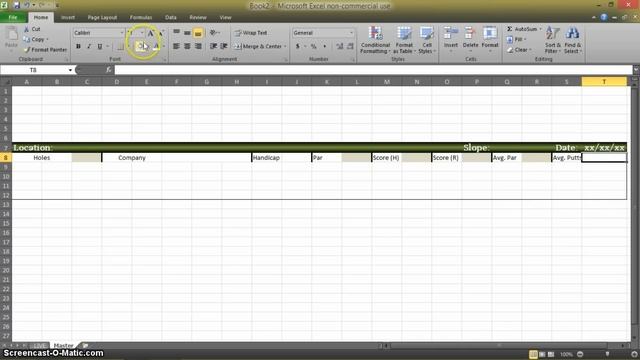This screenshot has width=640, height=360.
Task: Toggle underline formatting
Action: [x=100, y=47]
